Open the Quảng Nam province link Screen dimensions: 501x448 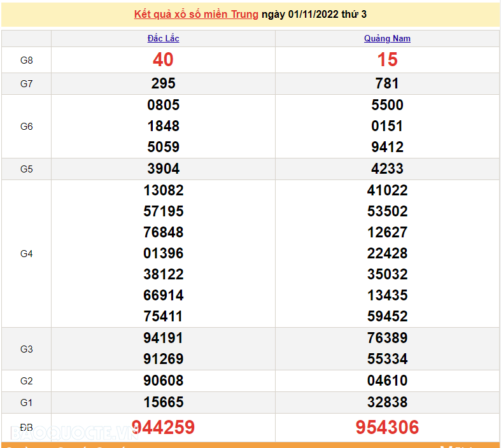pos(387,38)
